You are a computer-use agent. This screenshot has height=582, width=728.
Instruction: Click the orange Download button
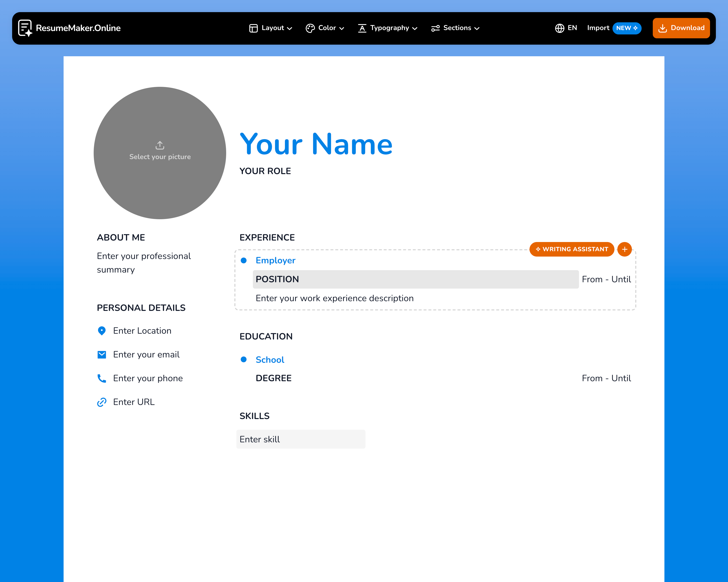pyautogui.click(x=681, y=28)
